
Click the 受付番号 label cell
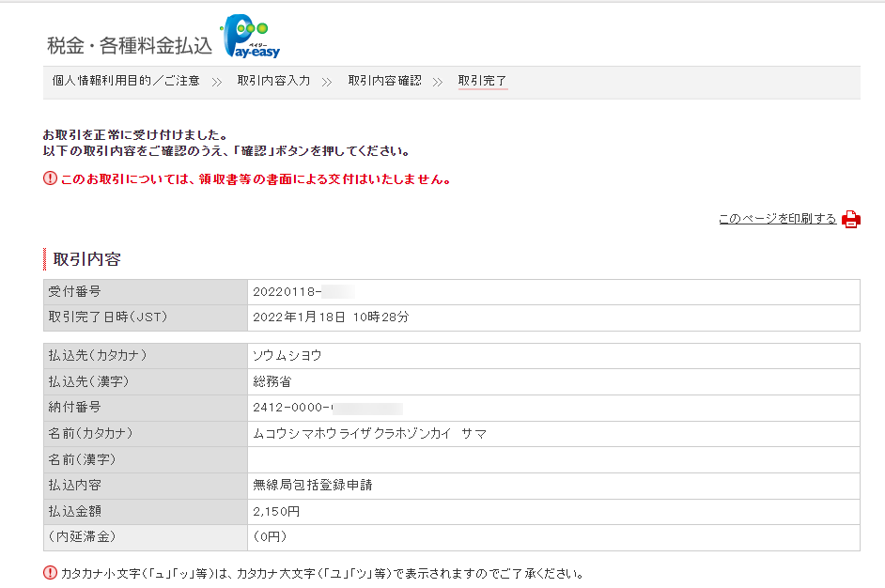(146, 292)
